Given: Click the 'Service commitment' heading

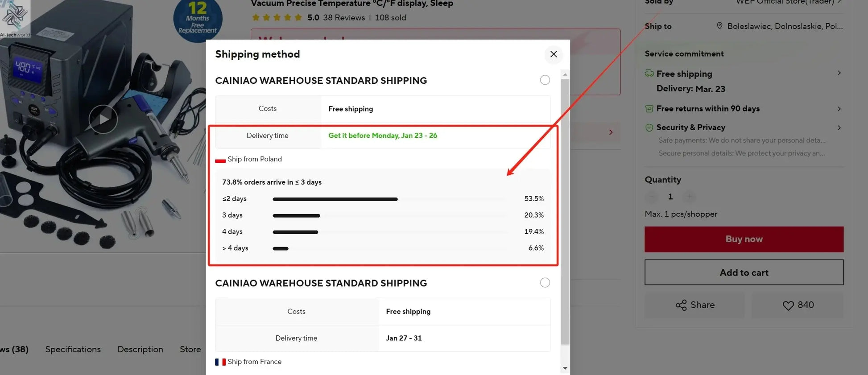Looking at the screenshot, I should 684,54.
